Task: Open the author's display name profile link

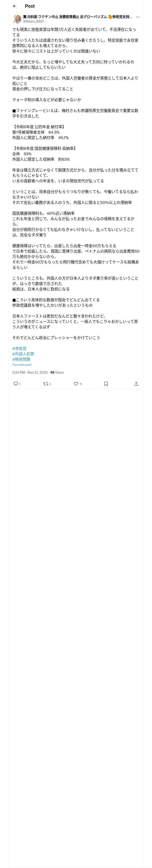Action: pyautogui.click(x=77, y=16)
